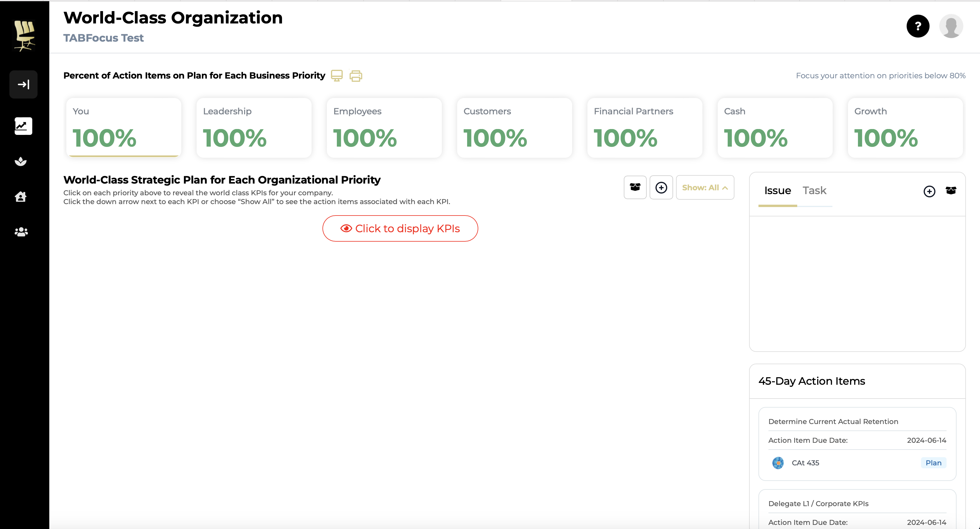
Task: Click the CAt 435 assignee name
Action: click(x=805, y=463)
